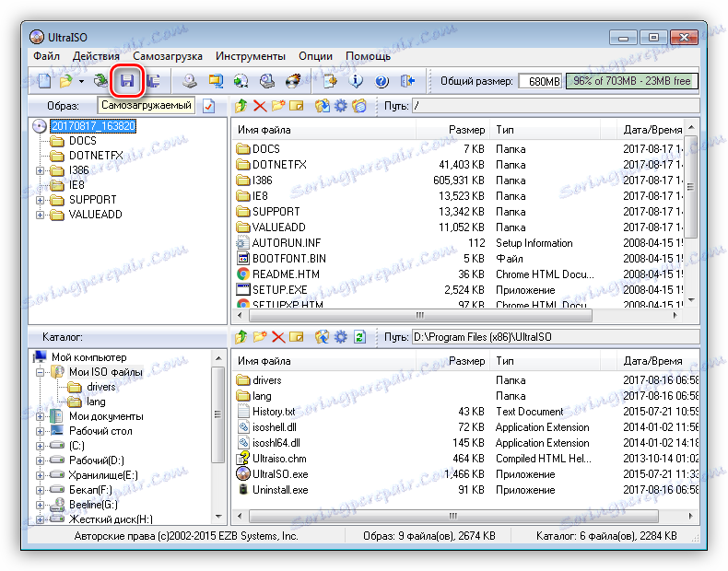The image size is (728, 571).
Task: Click Rename icon in image pane toolbar
Action: tap(296, 106)
